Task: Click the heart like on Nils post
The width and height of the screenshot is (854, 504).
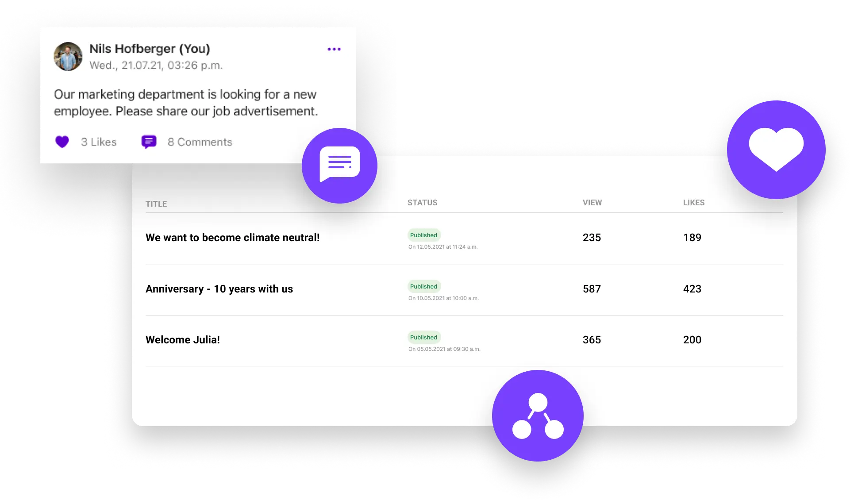Action: [62, 142]
